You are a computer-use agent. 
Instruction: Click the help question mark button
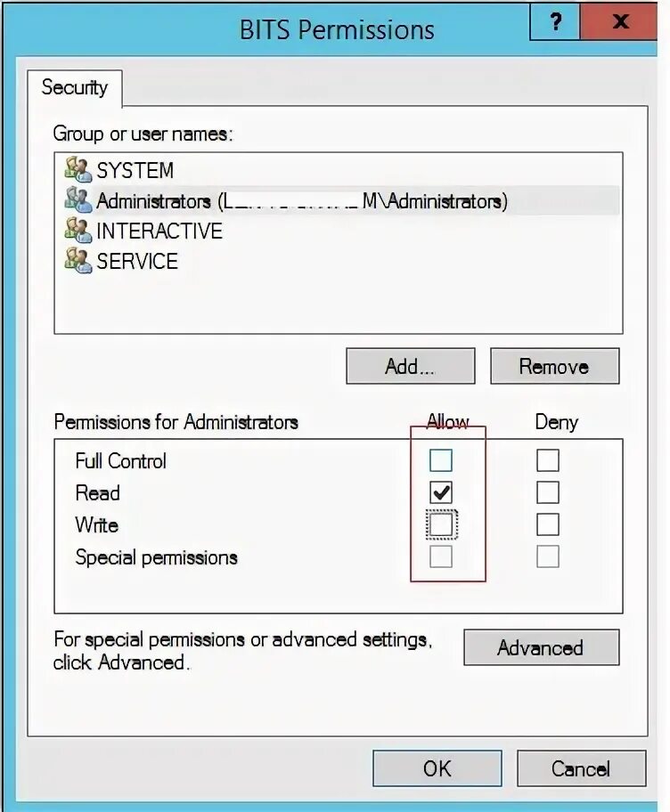pyautogui.click(x=555, y=21)
